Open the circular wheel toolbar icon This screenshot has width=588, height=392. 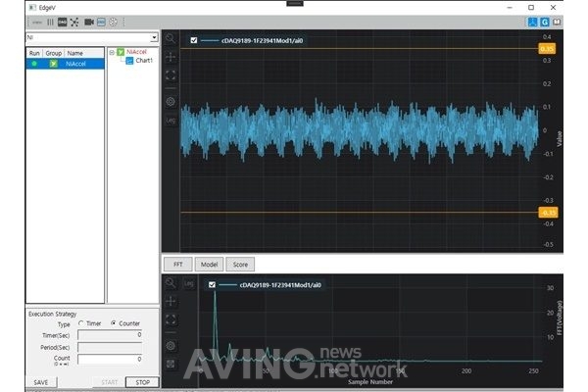113,23
